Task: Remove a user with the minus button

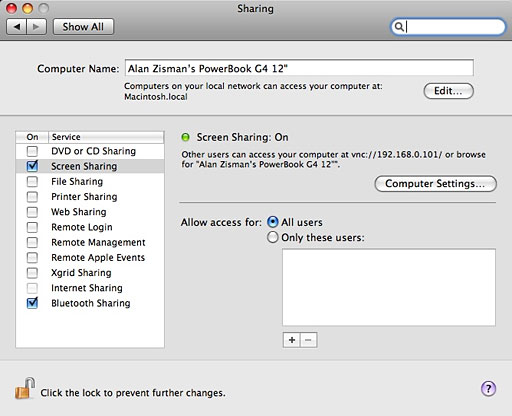Action: 308,340
